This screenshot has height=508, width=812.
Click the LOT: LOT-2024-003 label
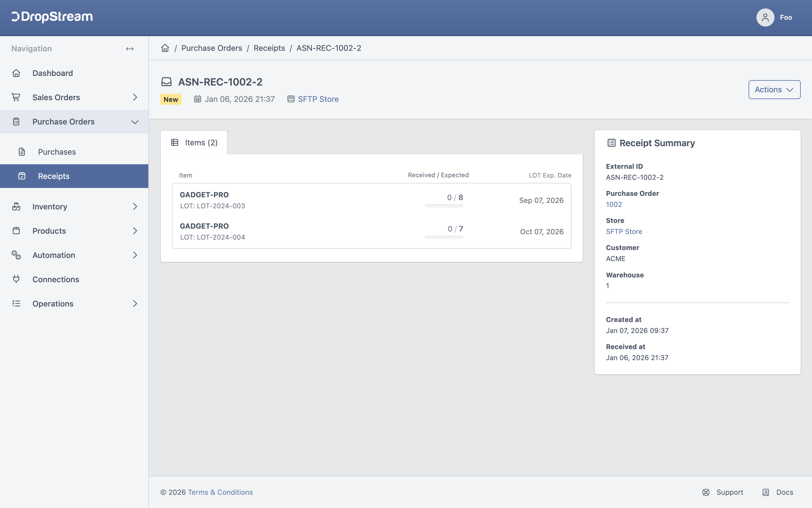212,206
